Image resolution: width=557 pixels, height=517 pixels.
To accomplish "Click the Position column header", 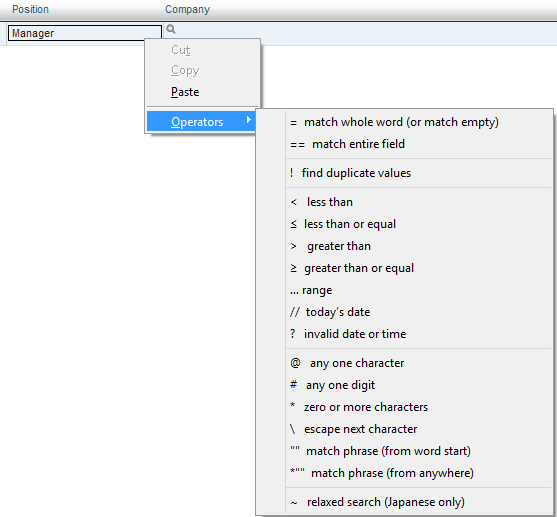I will click(30, 9).
